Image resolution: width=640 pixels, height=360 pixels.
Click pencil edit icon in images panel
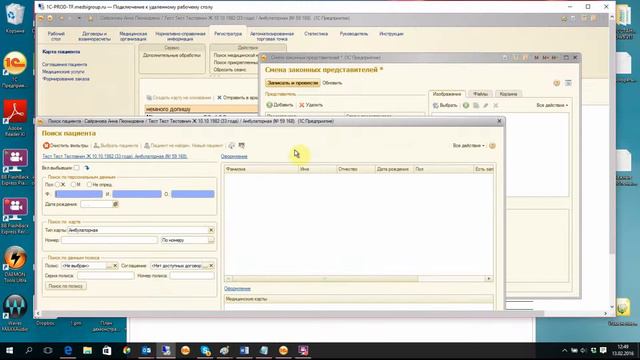(x=486, y=105)
